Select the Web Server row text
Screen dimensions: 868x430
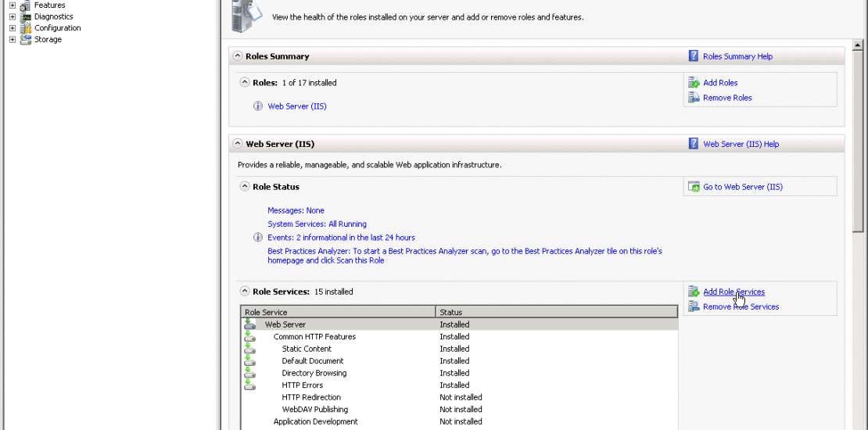pyautogui.click(x=285, y=325)
